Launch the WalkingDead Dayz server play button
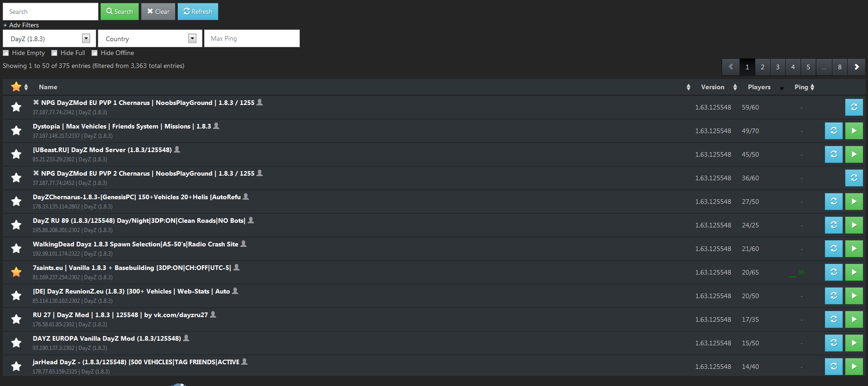Viewport: 868px width, 386px height. coord(854,249)
